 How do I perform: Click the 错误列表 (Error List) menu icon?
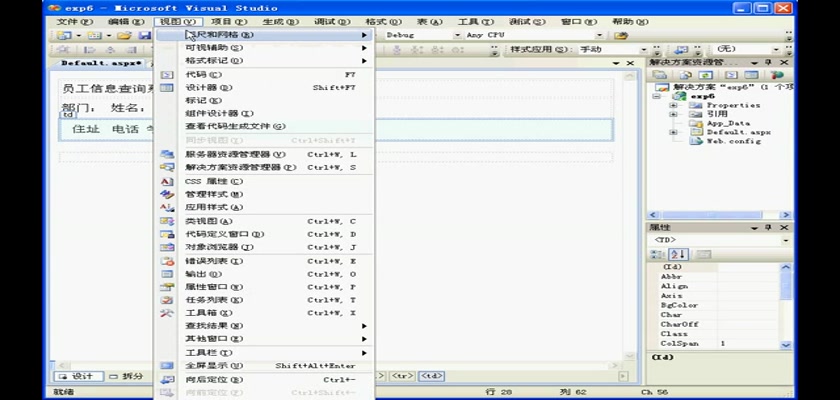pyautogui.click(x=167, y=260)
